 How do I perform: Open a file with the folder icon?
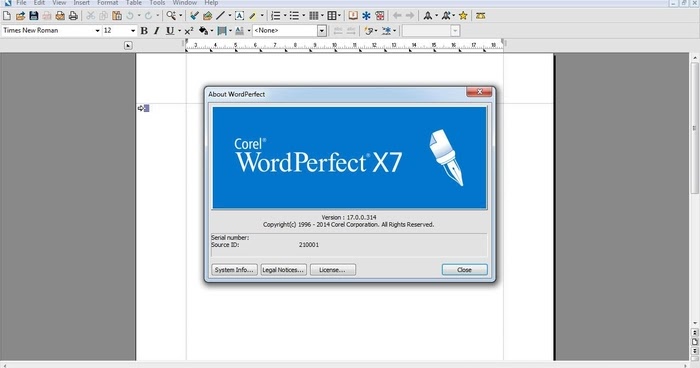(20, 16)
